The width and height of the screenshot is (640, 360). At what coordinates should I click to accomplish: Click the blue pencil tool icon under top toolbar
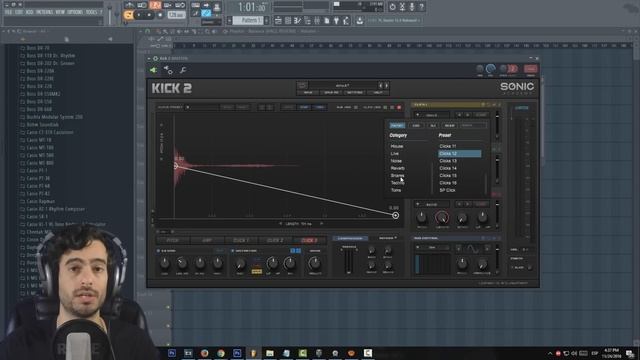206,13
